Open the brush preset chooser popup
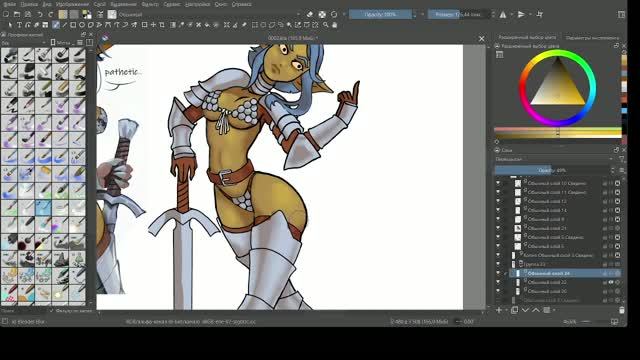Screen dimensions: 640x360 tap(112, 14)
